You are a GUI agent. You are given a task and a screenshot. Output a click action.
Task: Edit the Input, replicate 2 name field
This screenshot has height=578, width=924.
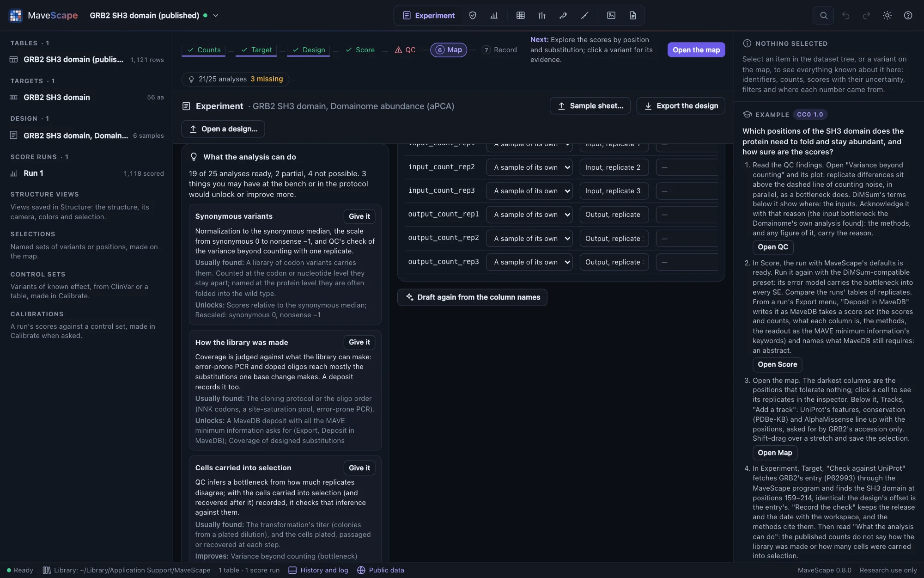614,167
